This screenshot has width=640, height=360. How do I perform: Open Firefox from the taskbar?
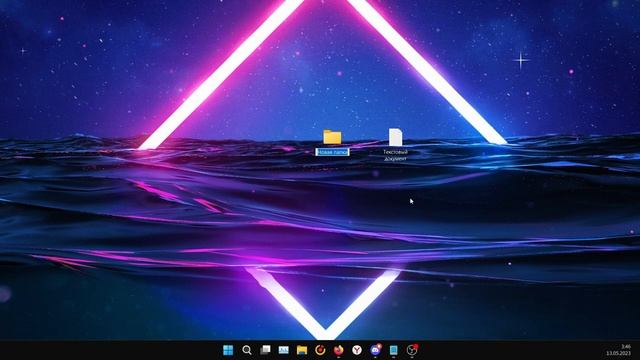pos(338,350)
